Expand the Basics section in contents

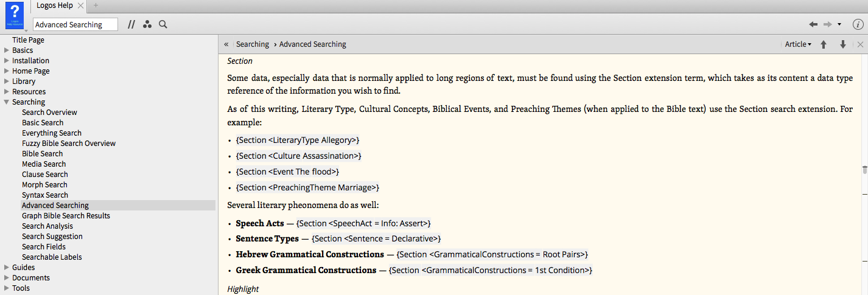[x=7, y=50]
